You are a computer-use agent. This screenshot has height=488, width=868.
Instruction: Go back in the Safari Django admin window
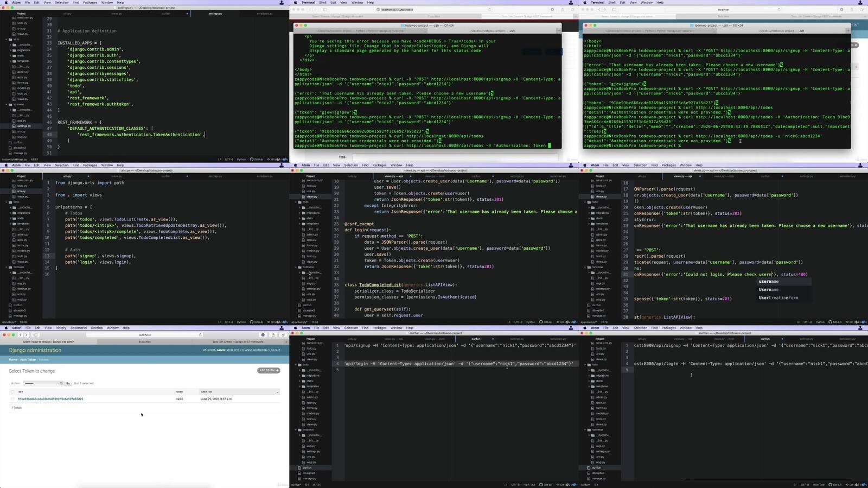(x=20, y=335)
